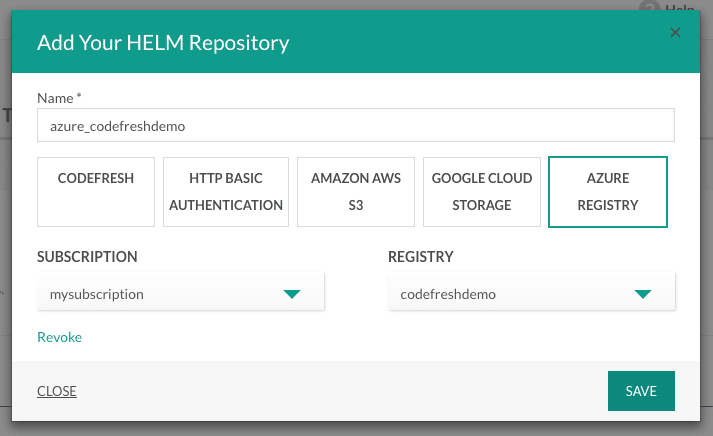Click the SUBSCRIPTION label
This screenshot has height=436, width=713.
pyautogui.click(x=87, y=257)
